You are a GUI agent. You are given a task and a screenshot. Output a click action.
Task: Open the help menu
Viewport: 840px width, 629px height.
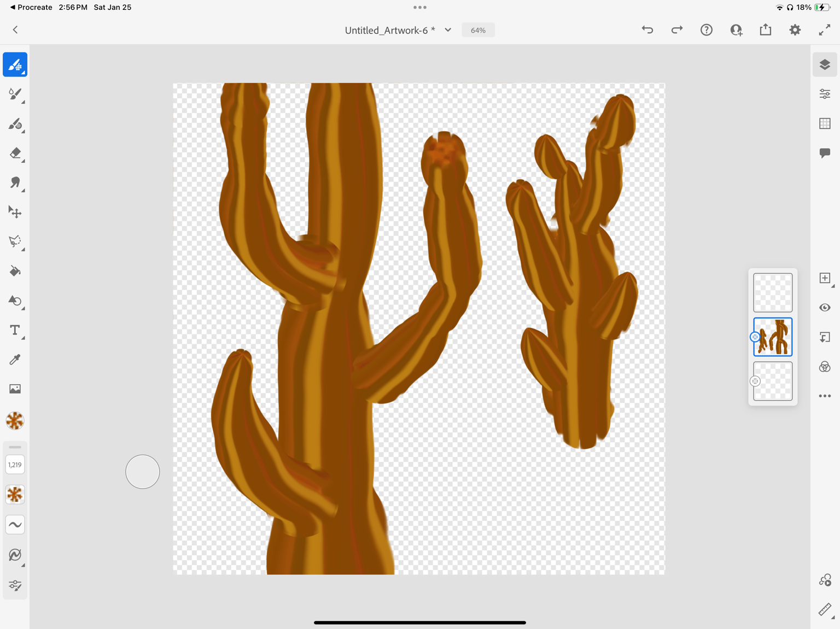coord(707,30)
